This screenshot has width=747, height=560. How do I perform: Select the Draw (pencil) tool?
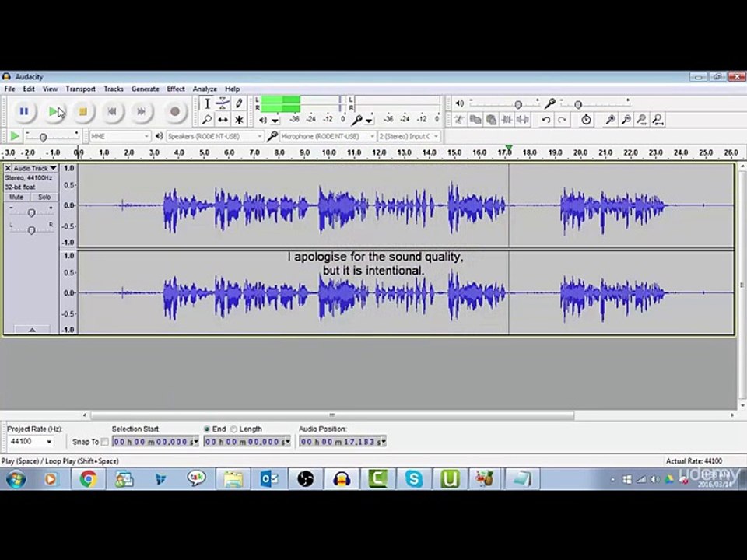click(x=239, y=103)
